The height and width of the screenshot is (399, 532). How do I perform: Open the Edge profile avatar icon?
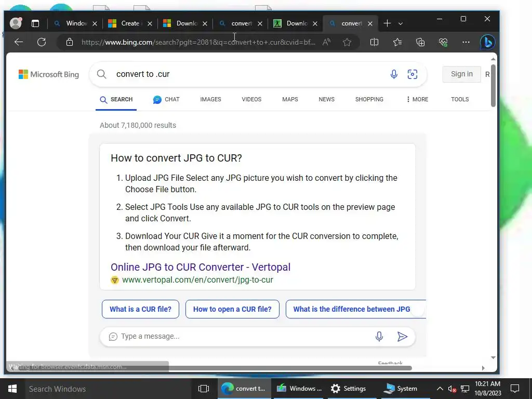coord(16,23)
